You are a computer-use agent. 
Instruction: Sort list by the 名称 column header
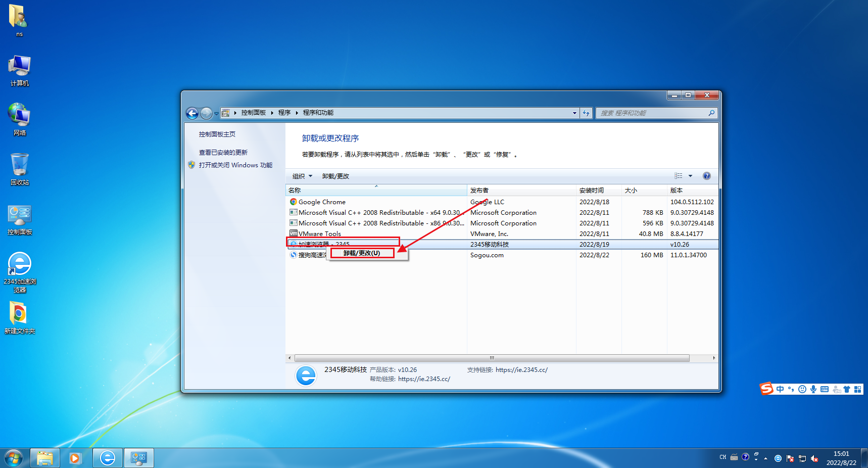point(376,191)
